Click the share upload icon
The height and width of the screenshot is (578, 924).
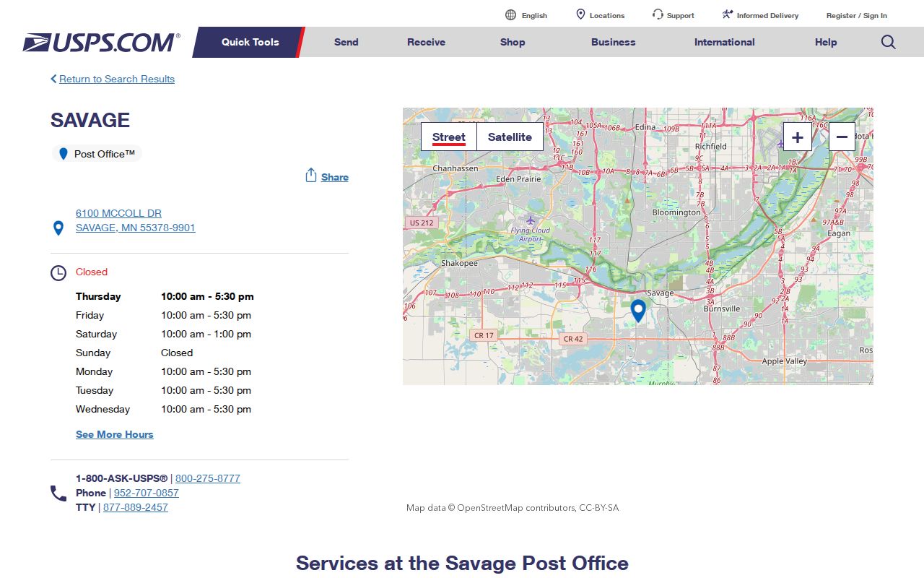click(311, 176)
